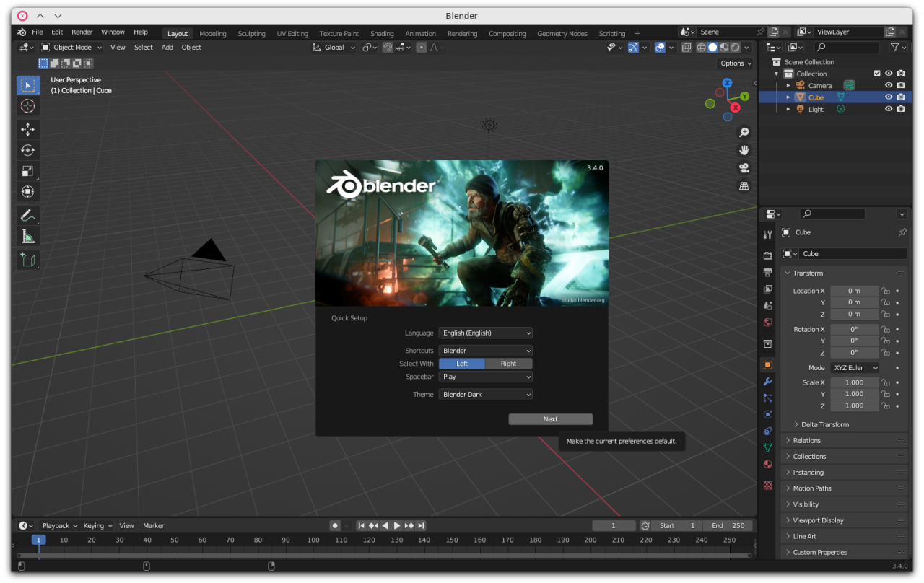Open the Edit menu
The width and height of the screenshot is (924, 583).
point(57,32)
